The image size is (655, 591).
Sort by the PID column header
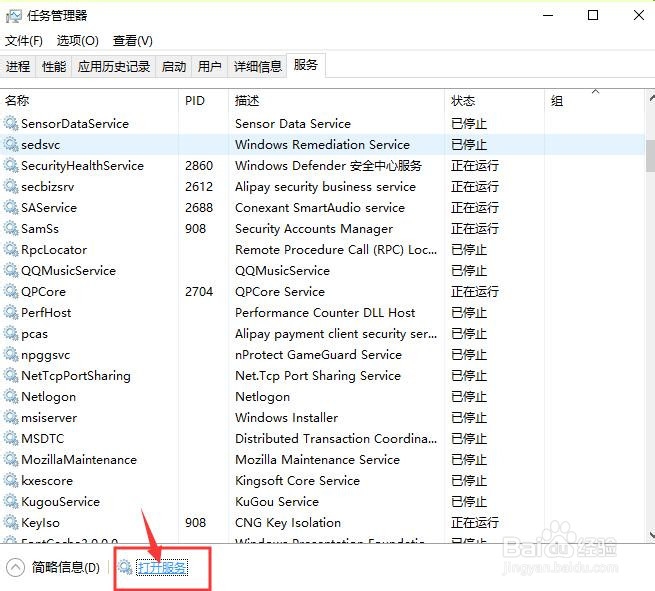click(203, 101)
